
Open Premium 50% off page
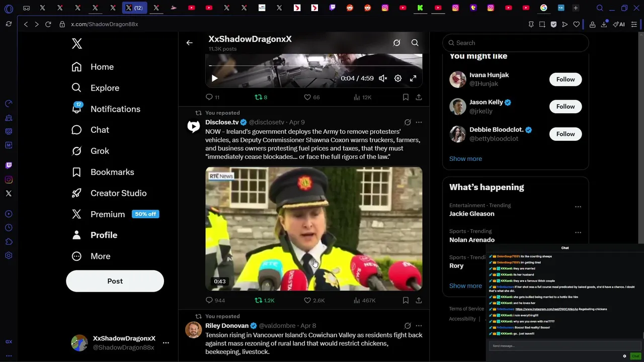coord(115,214)
